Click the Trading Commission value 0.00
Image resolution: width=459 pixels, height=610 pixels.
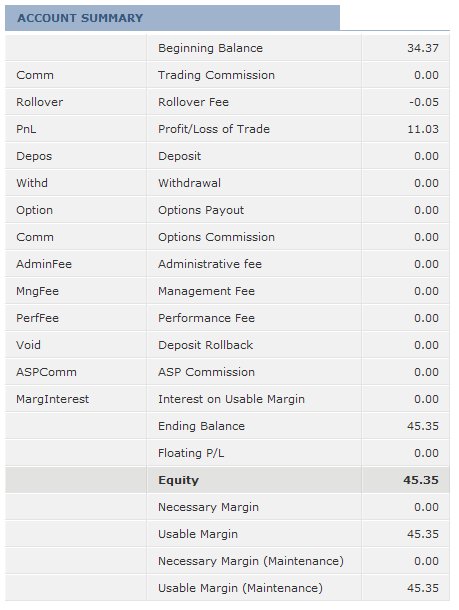pos(426,75)
